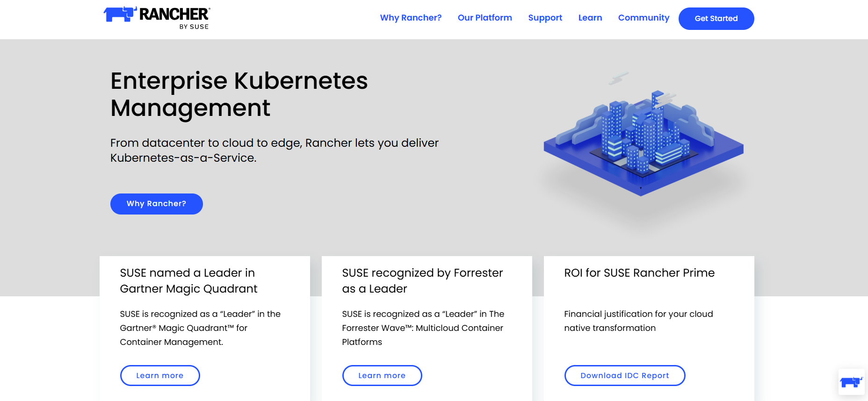
Task: Open the floating Rancher chat widget
Action: click(x=851, y=382)
